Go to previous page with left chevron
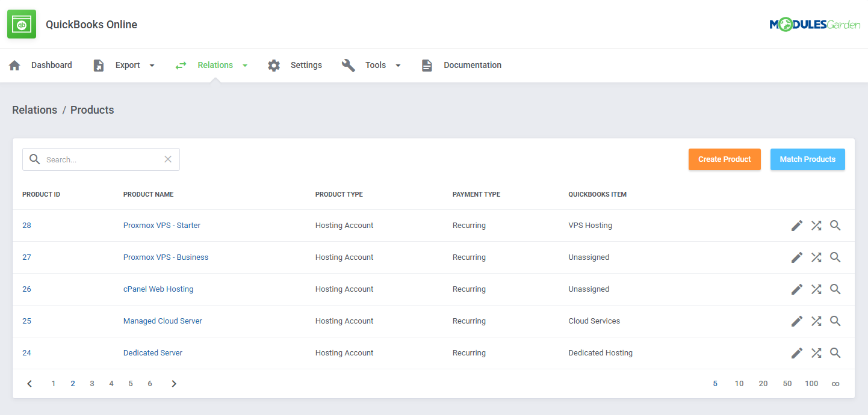The width and height of the screenshot is (868, 415). 29,384
